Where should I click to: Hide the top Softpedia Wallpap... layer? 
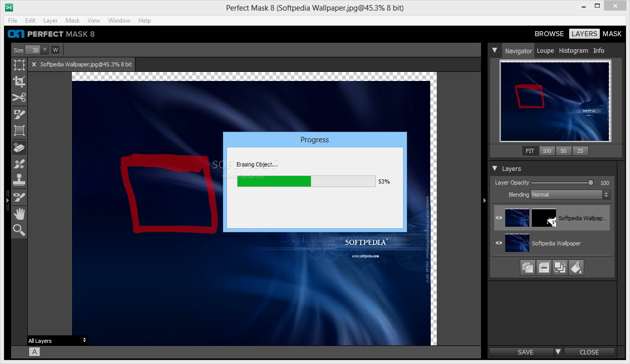coord(499,218)
